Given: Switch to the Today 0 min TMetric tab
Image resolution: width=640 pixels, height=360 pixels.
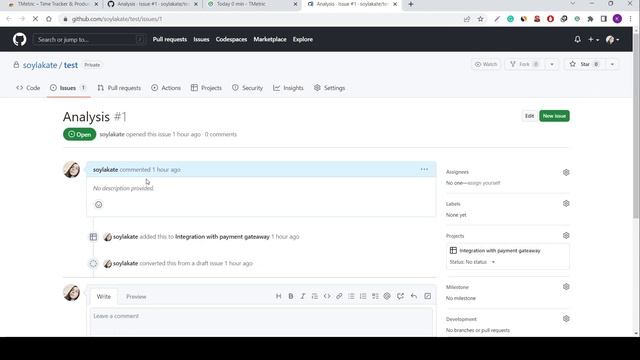Looking at the screenshot, I should [x=252, y=4].
